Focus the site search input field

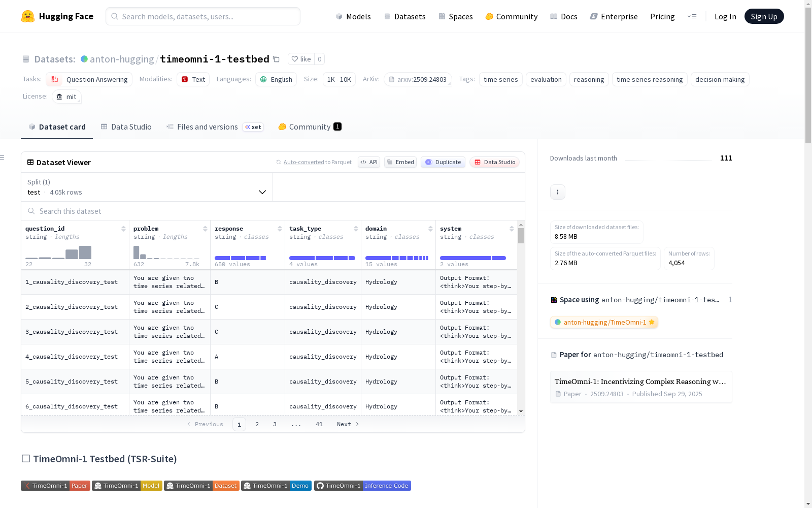pos(203,16)
